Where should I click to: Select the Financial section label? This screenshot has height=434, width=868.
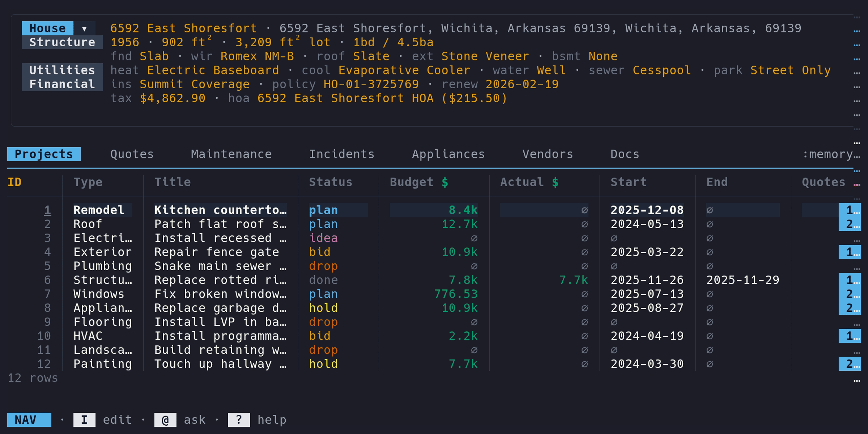[62, 84]
